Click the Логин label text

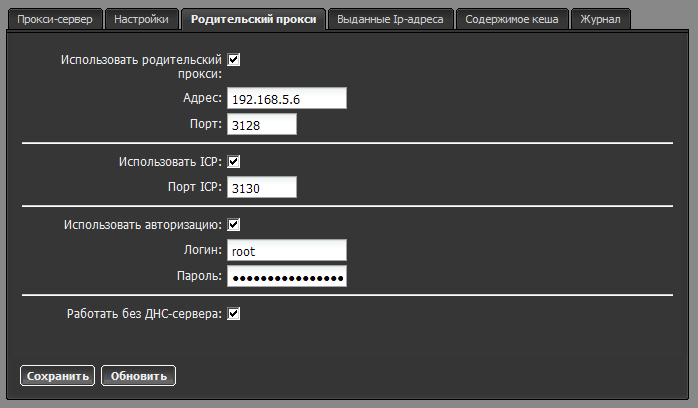coord(200,251)
